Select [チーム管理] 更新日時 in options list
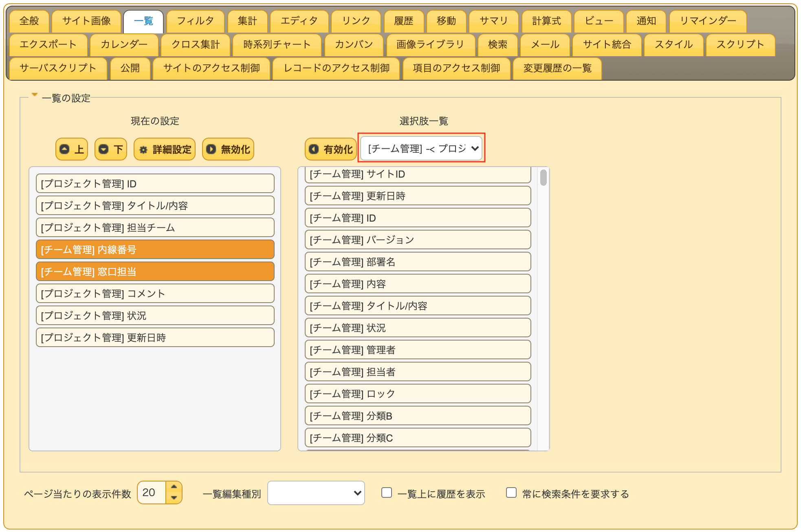Viewport: 801px width, 532px height. pyautogui.click(x=418, y=196)
